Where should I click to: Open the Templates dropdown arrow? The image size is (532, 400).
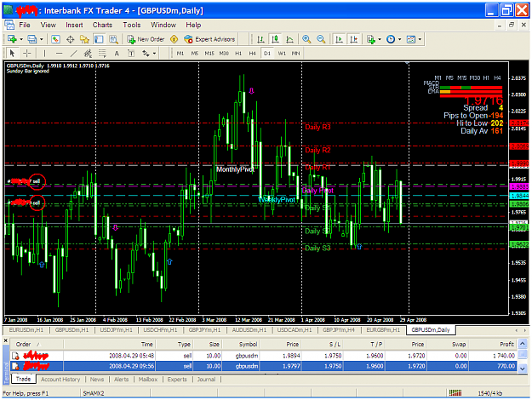[420, 39]
